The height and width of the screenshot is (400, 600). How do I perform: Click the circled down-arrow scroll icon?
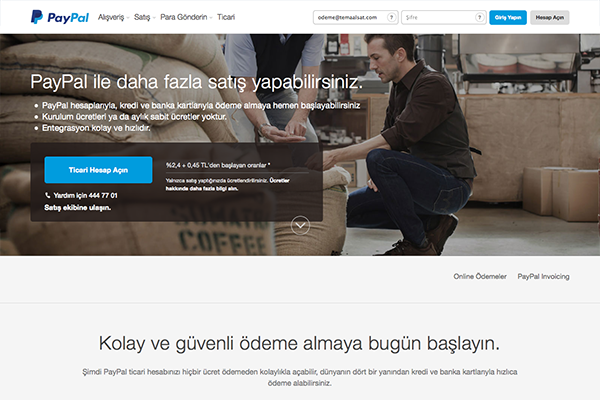click(x=300, y=225)
